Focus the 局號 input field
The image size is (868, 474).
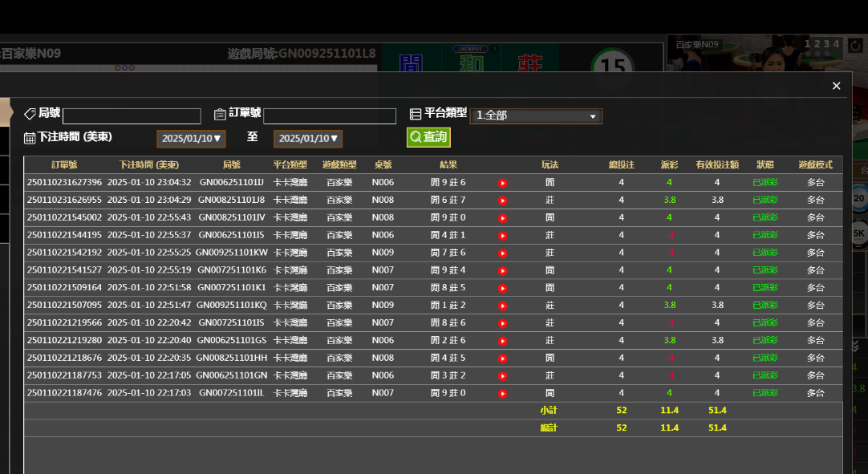coord(132,116)
